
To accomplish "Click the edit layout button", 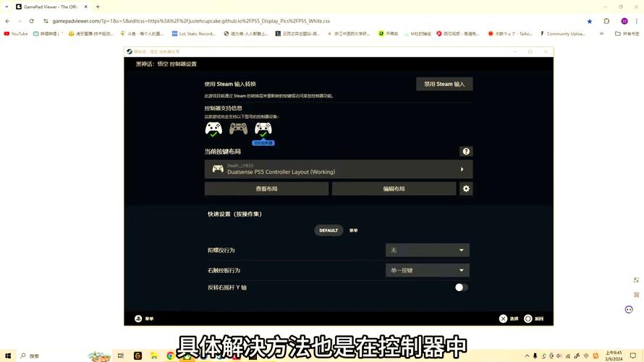I will point(394,188).
